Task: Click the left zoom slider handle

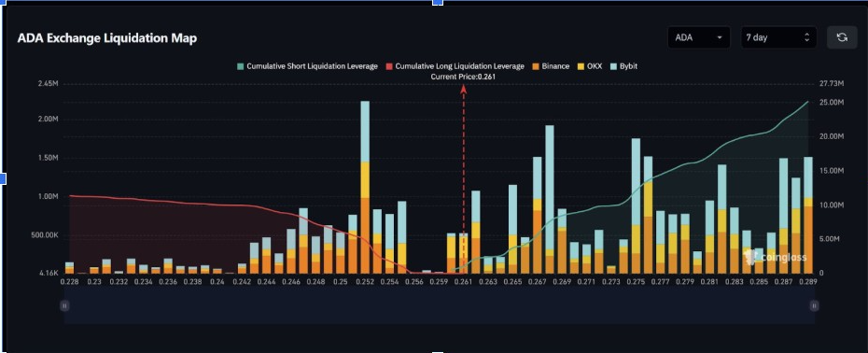Action: click(x=64, y=305)
